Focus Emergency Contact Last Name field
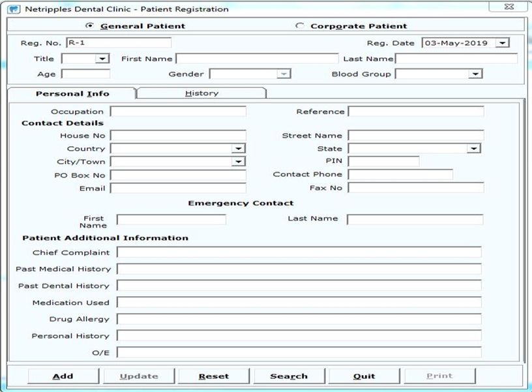The image size is (532, 392). click(x=415, y=219)
